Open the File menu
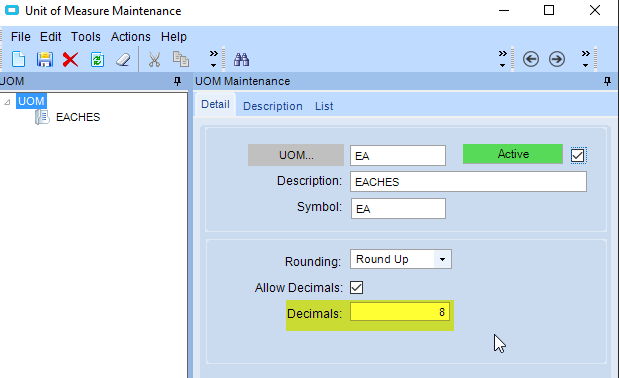Screen dimensions: 619x378 21,37
